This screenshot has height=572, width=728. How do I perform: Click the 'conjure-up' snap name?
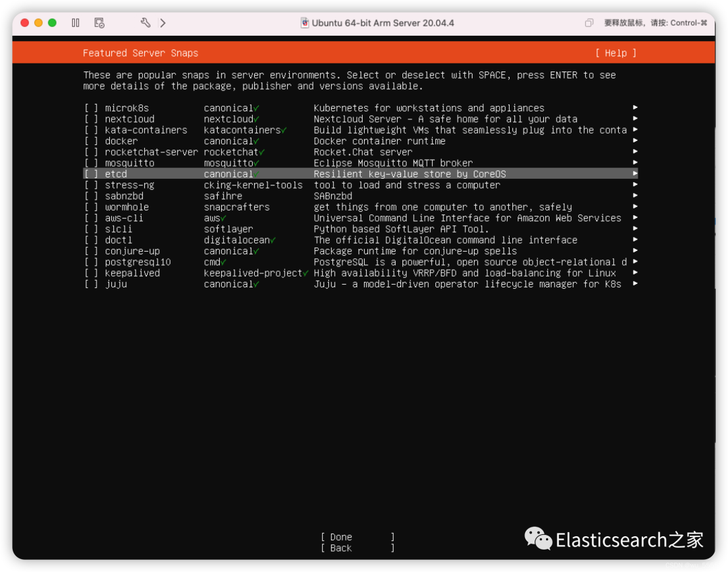(132, 251)
